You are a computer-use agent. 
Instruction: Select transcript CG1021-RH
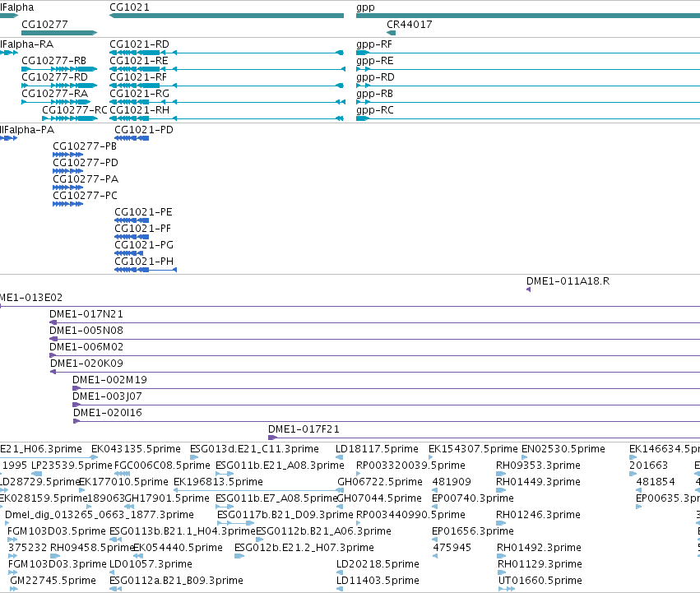click(x=226, y=118)
